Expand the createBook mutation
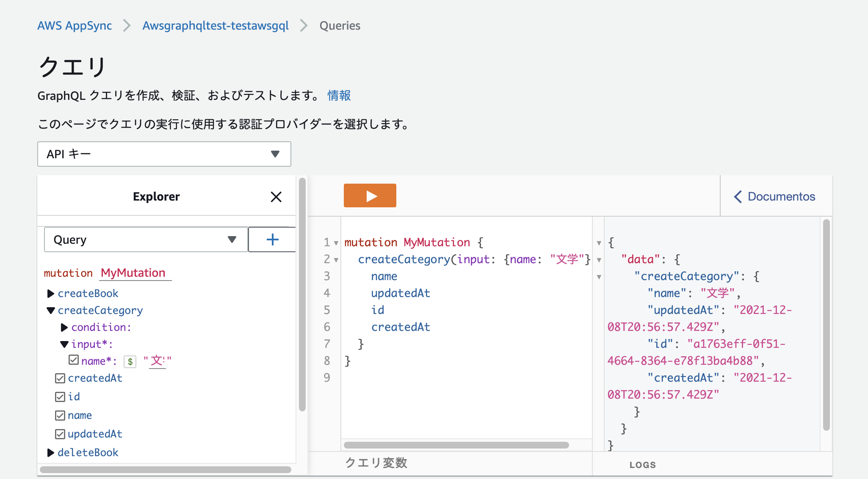Viewport: 868px width, 479px height. 50,293
